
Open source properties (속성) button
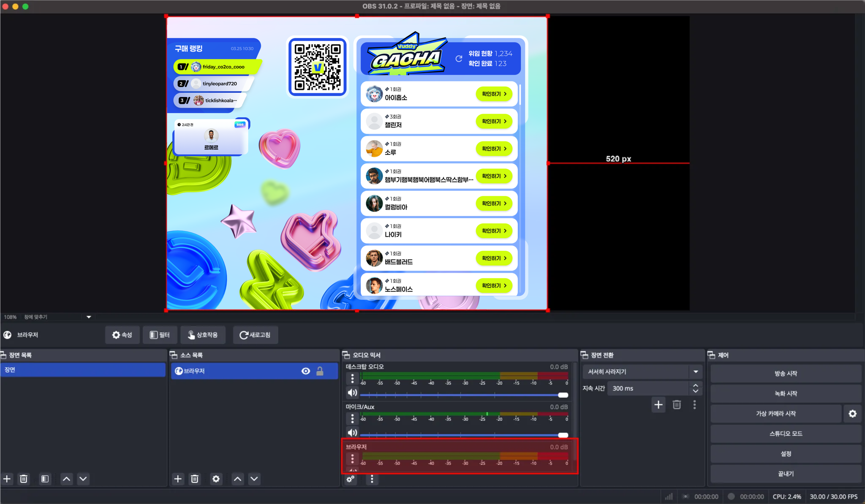click(x=122, y=335)
